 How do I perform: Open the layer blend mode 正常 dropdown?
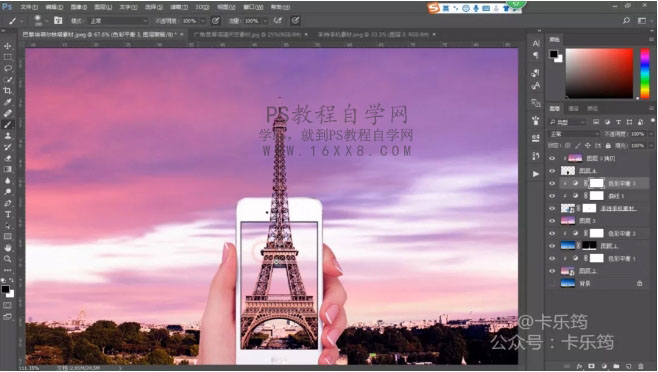coord(574,134)
